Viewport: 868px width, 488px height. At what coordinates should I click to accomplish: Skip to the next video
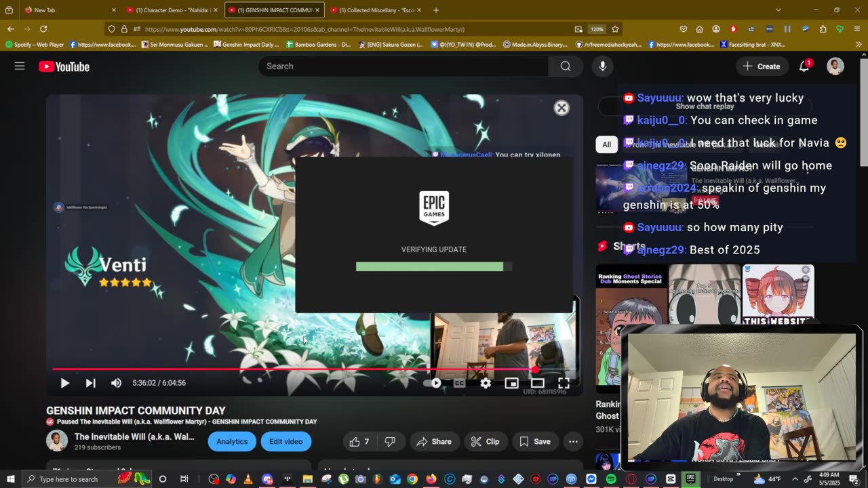pos(90,383)
